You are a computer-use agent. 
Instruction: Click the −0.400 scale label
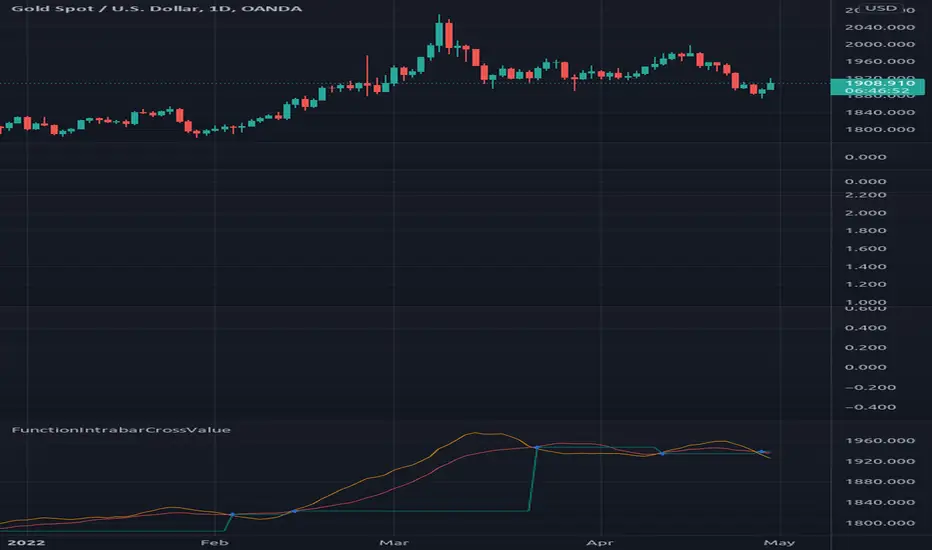(x=870, y=407)
